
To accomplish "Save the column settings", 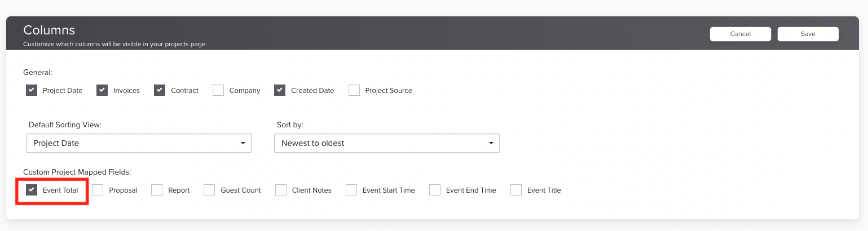I will coord(808,34).
